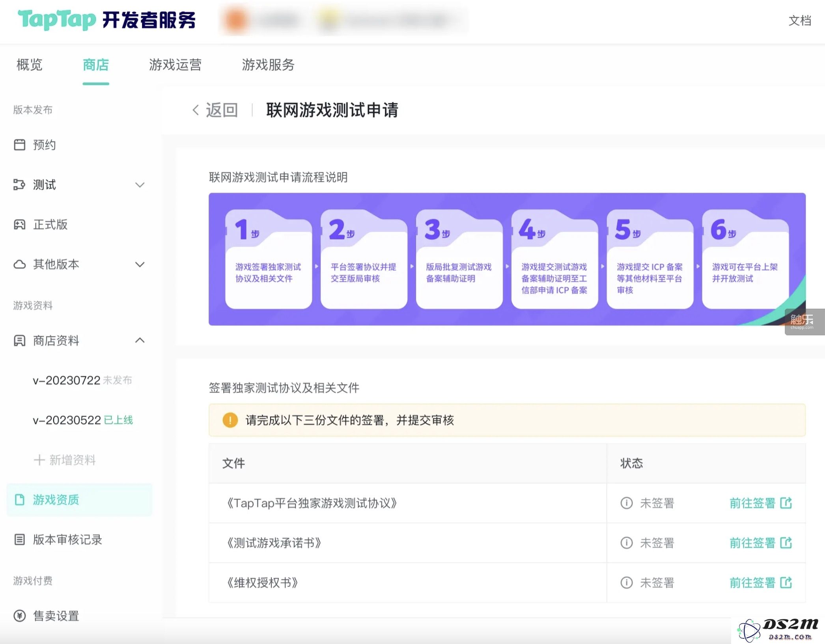
Task: Open the 文档 link in header
Action: 800,20
